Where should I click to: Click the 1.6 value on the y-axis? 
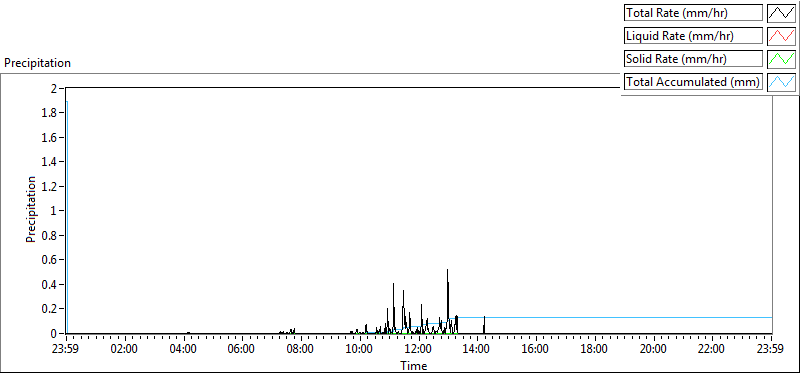(50, 137)
